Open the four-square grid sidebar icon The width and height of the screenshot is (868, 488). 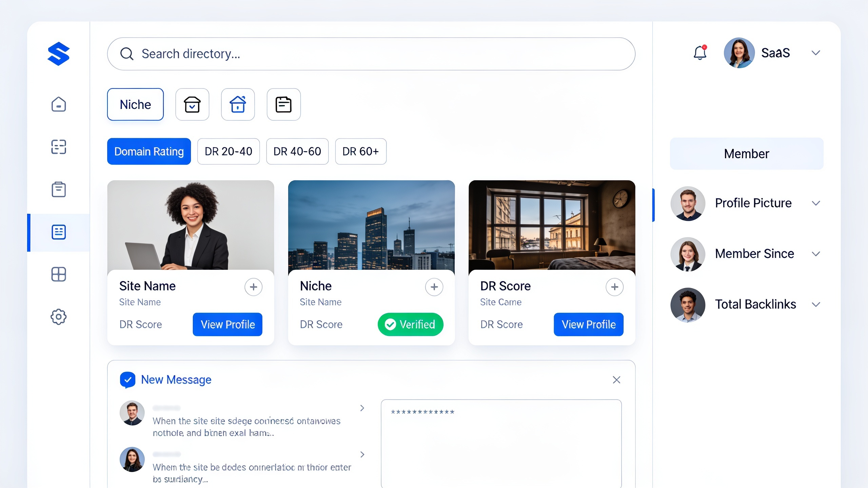59,274
